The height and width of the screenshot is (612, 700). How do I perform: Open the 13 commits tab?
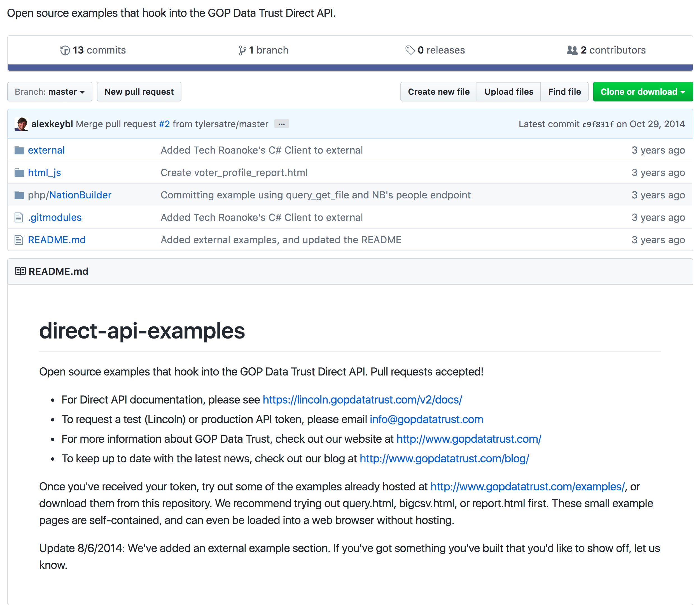tap(93, 50)
